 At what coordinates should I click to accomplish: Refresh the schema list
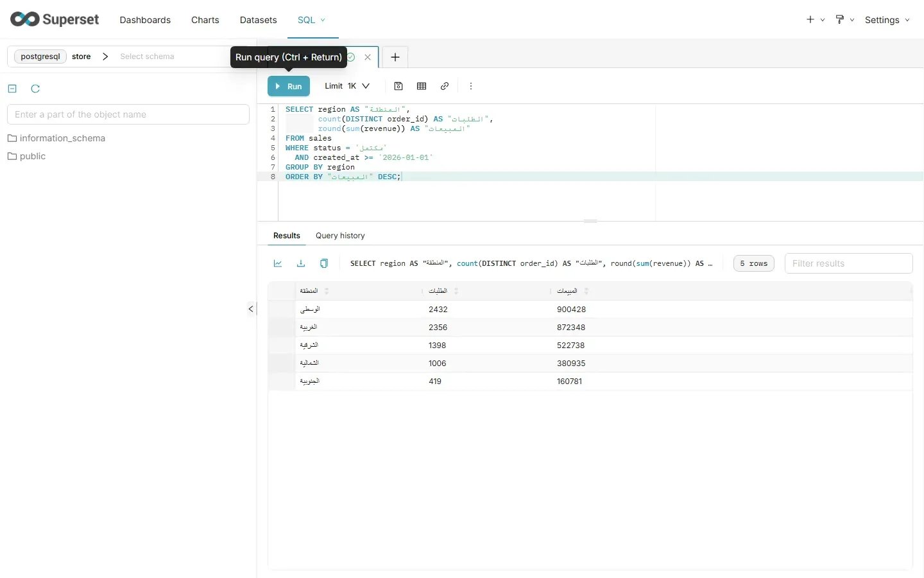click(x=35, y=89)
